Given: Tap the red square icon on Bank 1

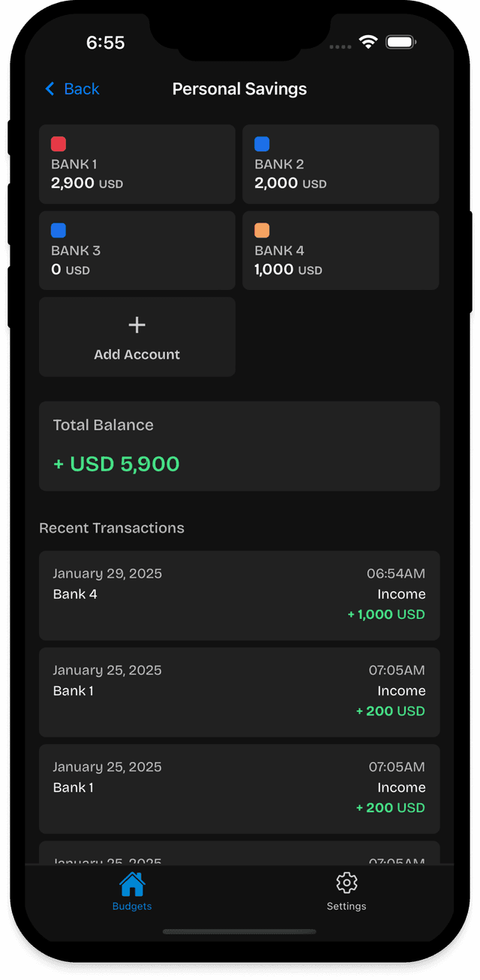Looking at the screenshot, I should (x=58, y=144).
